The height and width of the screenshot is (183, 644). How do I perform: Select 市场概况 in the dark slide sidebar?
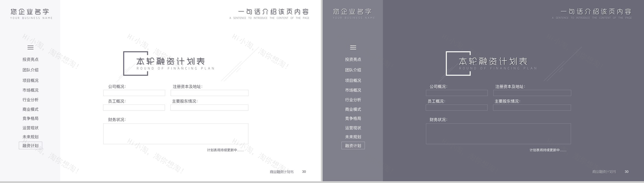click(353, 90)
